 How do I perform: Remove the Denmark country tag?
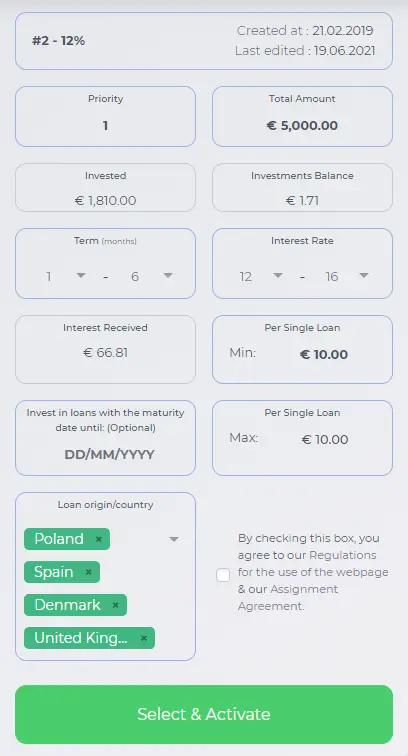click(x=115, y=605)
